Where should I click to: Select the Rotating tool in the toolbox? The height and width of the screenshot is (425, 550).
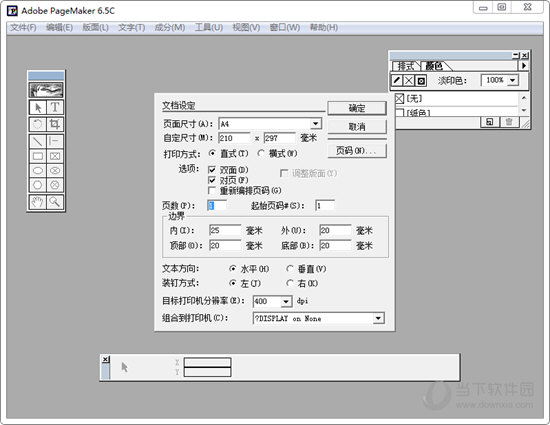coord(38,124)
